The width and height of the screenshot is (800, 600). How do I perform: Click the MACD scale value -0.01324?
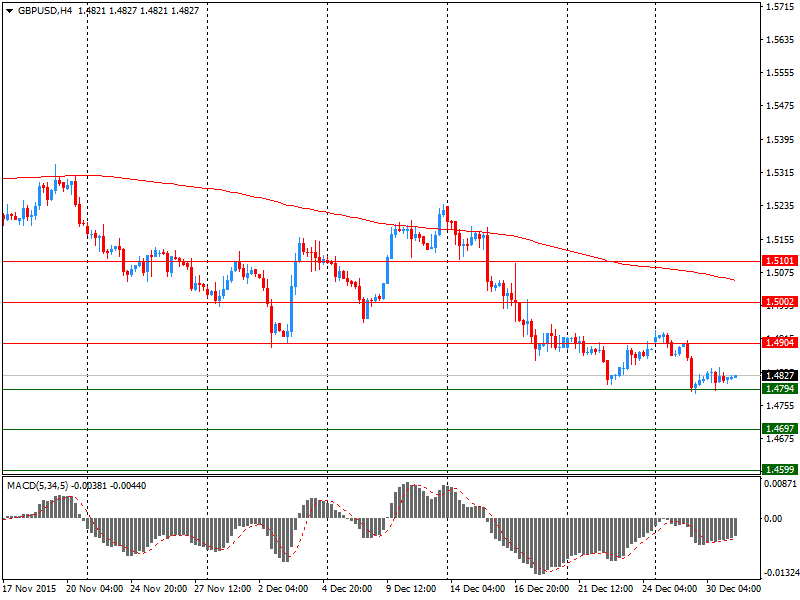(x=781, y=572)
